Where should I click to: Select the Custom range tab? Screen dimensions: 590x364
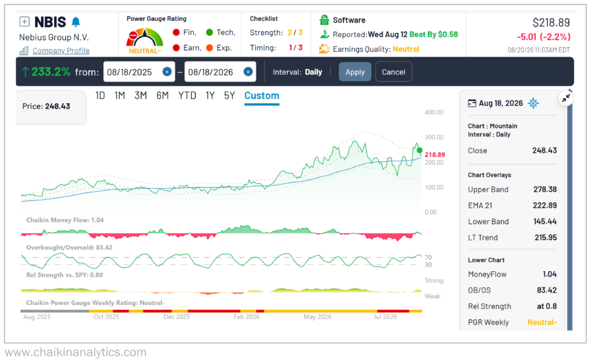point(262,96)
